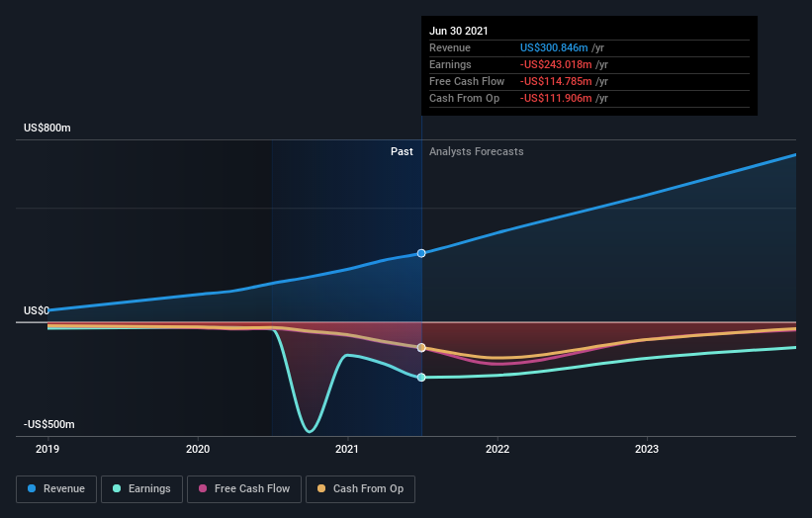The image size is (812, 518).
Task: Click the -US$111.906m cash from op value
Action: 556,98
